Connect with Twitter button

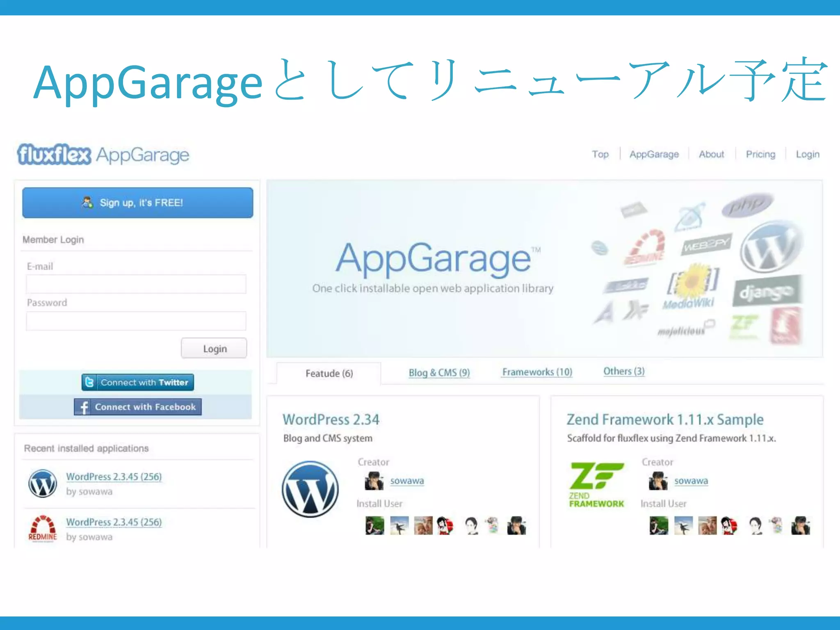(x=138, y=382)
